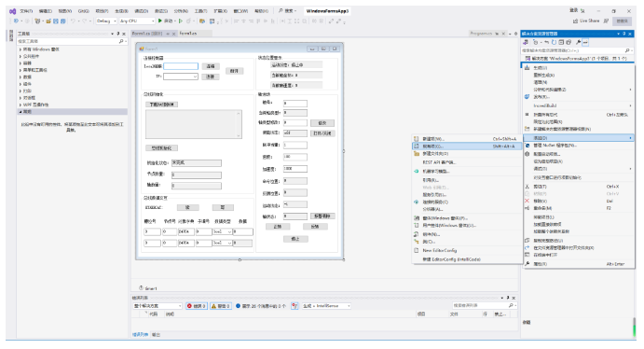Image resolution: width=644 pixels, height=349 pixels.
Task: Open the Git menu
Action: click(83, 11)
